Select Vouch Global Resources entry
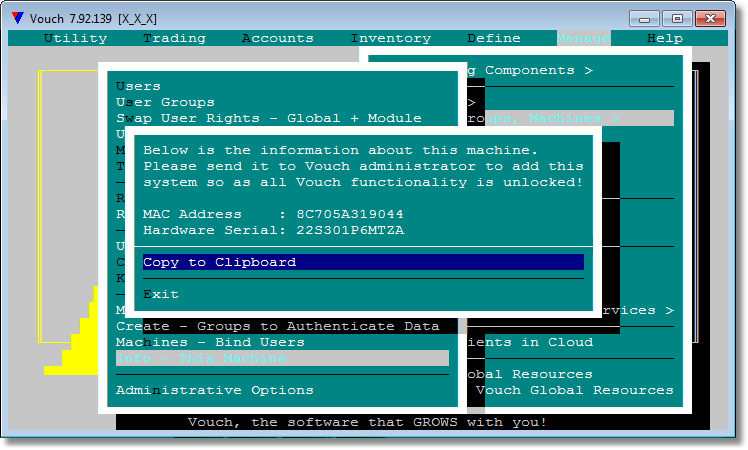Image resolution: width=748 pixels, height=450 pixels. [x=574, y=390]
